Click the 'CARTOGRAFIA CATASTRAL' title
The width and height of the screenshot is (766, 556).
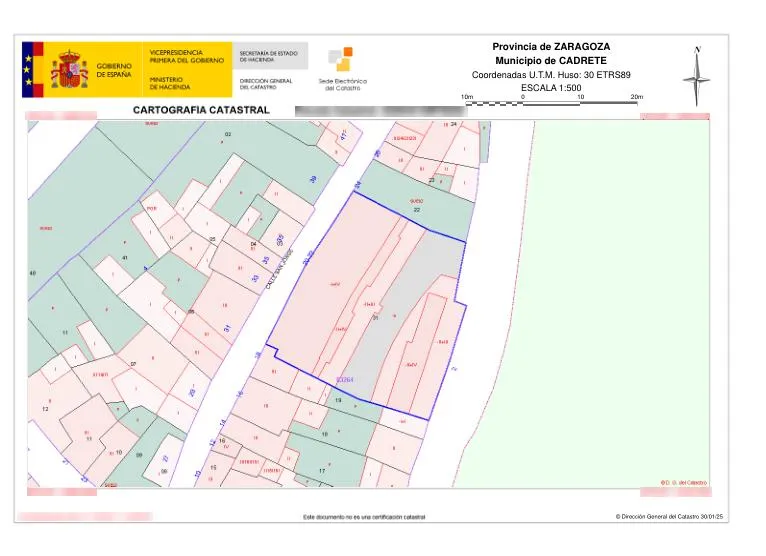[x=201, y=110]
